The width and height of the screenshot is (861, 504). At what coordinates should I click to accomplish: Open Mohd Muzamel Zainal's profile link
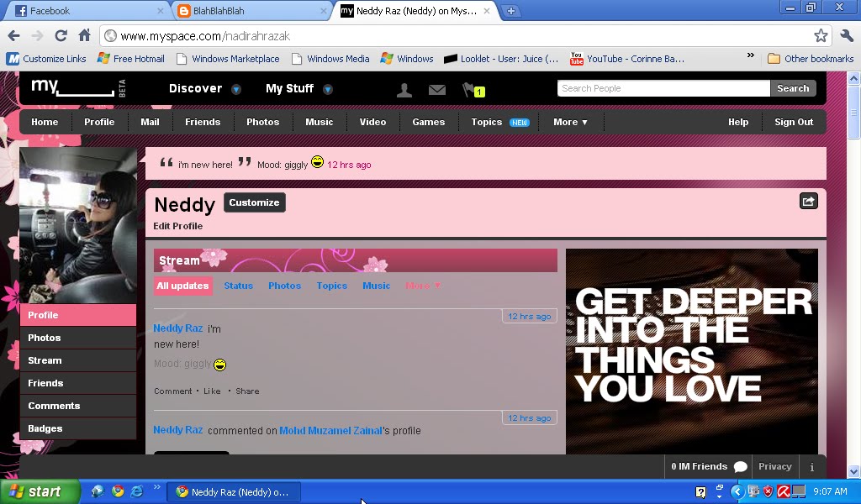(330, 431)
